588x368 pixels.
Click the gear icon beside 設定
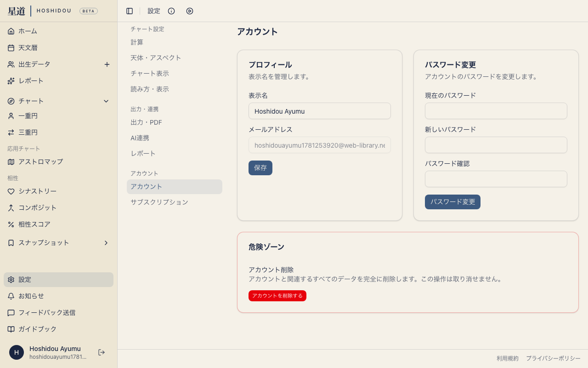pyautogui.click(x=11, y=280)
